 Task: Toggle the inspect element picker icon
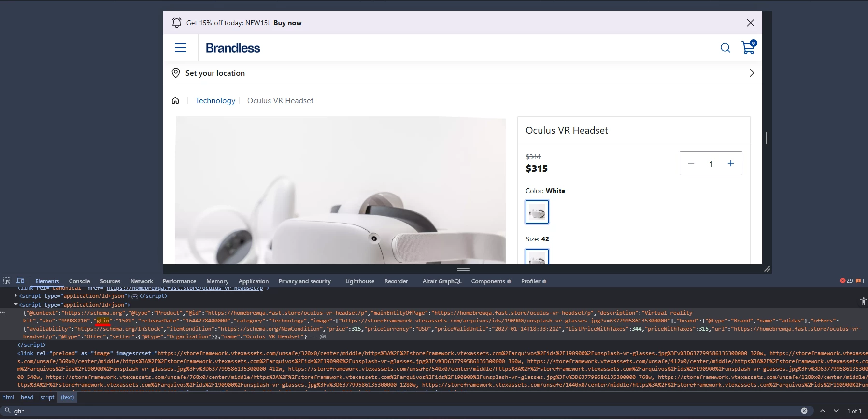pos(7,281)
